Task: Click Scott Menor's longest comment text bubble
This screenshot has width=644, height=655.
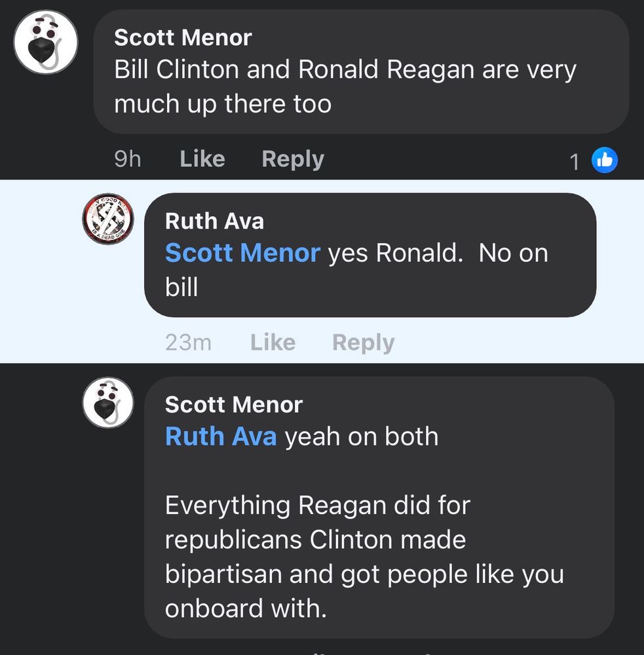Action: pos(380,511)
